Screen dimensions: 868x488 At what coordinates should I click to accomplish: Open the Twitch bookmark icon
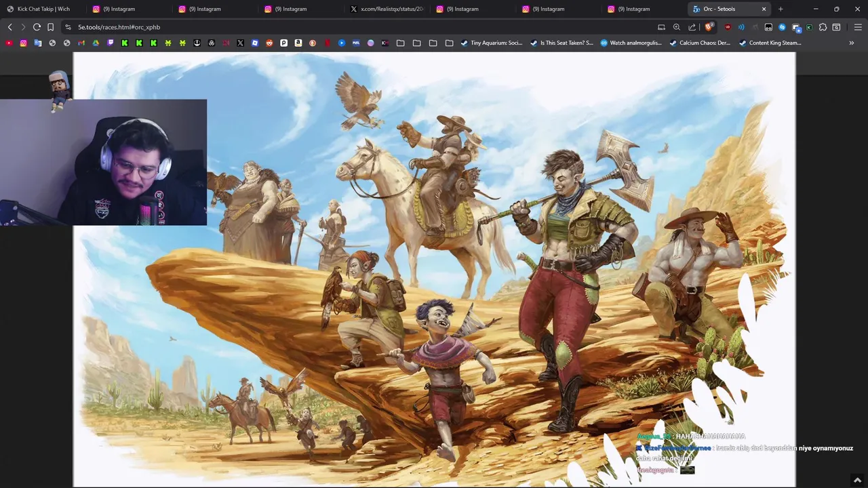click(x=111, y=43)
